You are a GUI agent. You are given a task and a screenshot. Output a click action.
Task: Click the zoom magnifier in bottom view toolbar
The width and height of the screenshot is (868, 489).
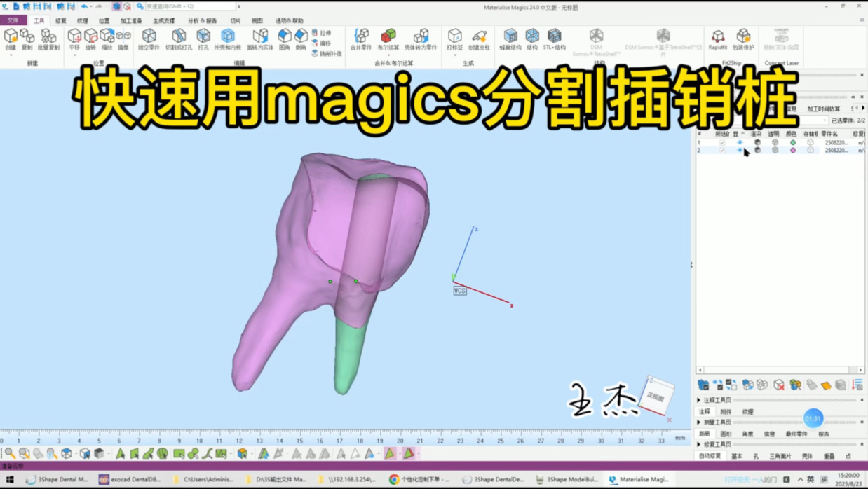[x=10, y=454]
